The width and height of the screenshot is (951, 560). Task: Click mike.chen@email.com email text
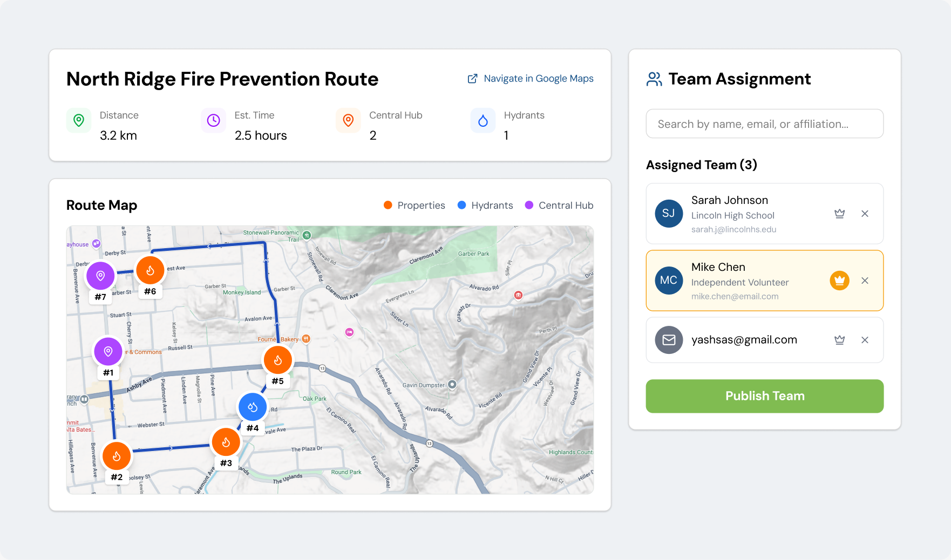pos(735,296)
